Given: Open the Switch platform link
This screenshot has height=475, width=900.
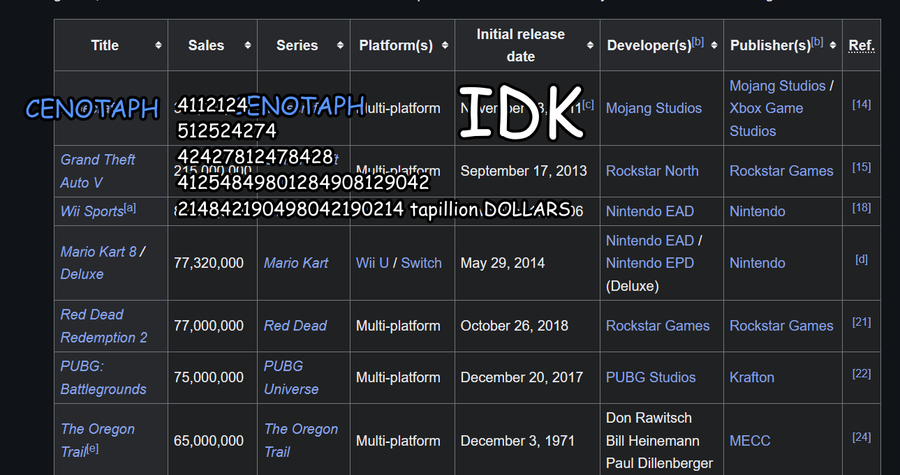Looking at the screenshot, I should (x=421, y=263).
